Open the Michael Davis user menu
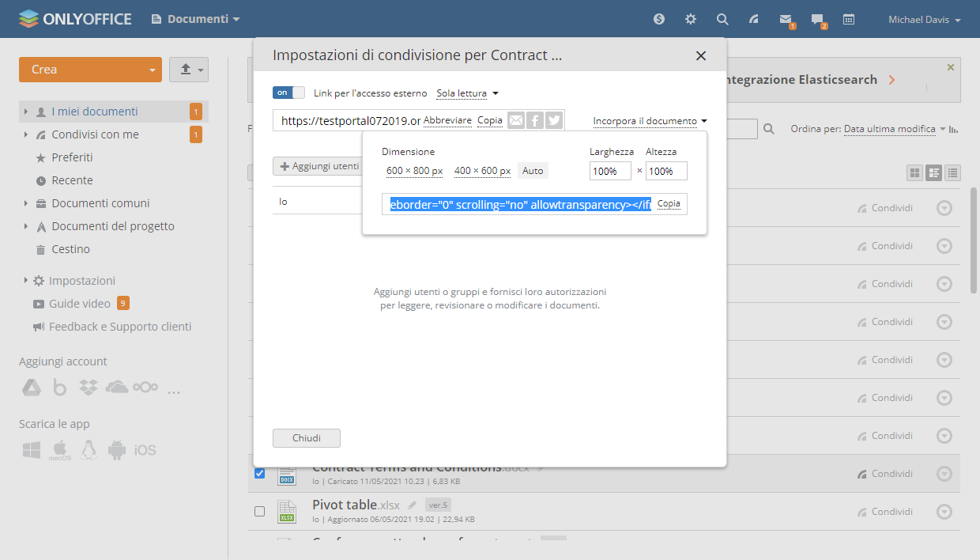 pos(924,20)
